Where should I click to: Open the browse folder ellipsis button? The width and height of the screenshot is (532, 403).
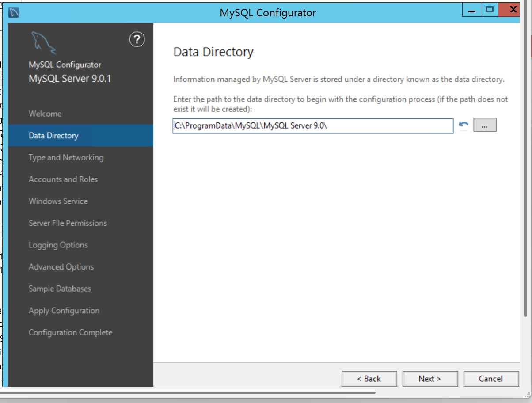pos(485,125)
